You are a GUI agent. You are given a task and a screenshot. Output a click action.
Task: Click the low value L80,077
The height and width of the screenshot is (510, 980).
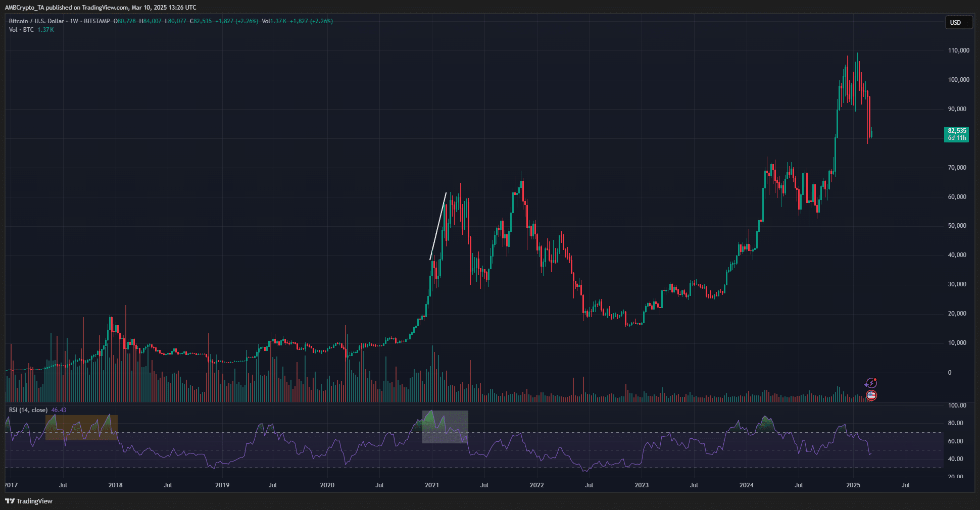176,21
